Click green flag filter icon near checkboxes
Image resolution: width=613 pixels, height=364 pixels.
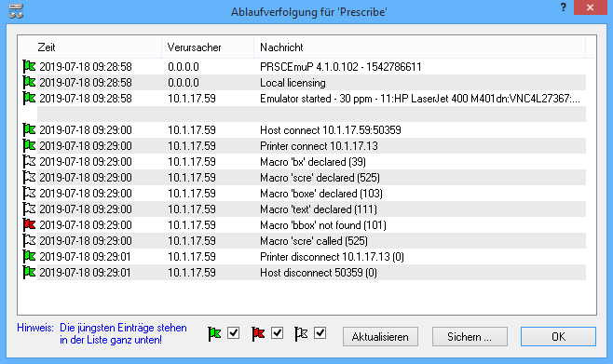click(x=214, y=334)
